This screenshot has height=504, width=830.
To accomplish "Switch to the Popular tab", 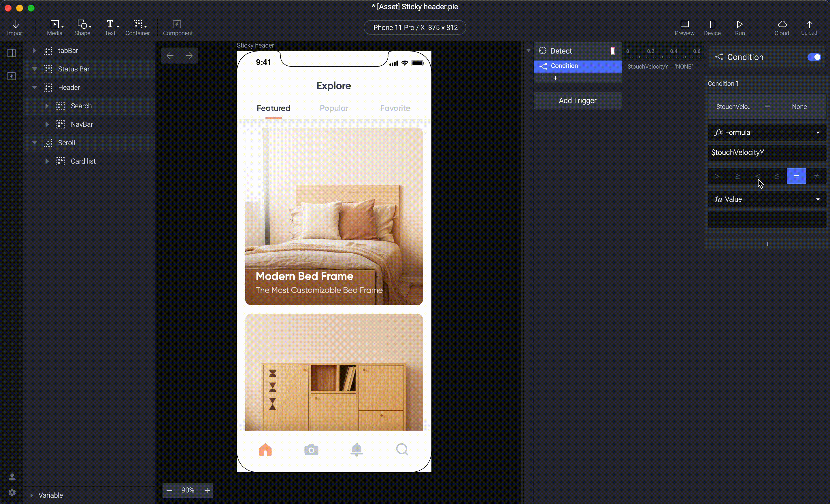I will tap(334, 108).
